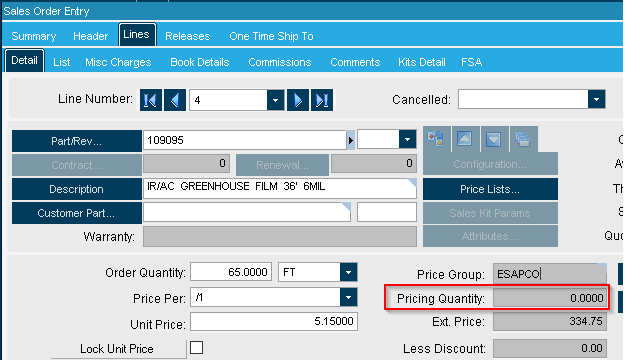Click the disabled Configuration... button

point(490,164)
